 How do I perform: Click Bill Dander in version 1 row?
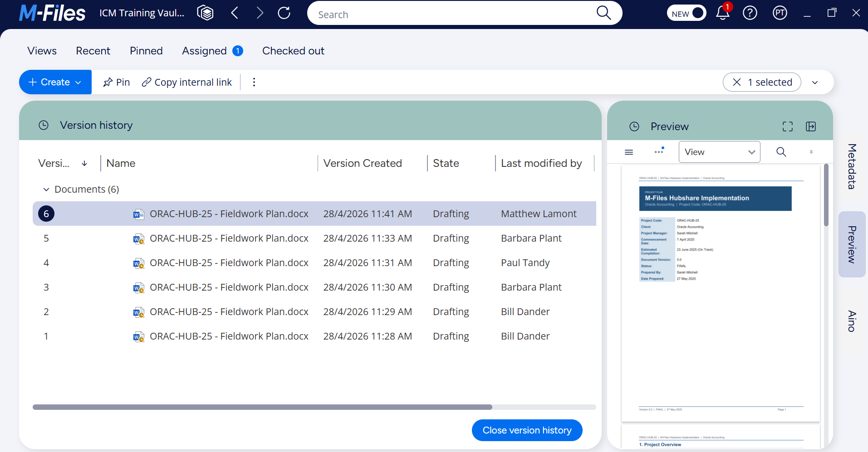[x=525, y=336]
